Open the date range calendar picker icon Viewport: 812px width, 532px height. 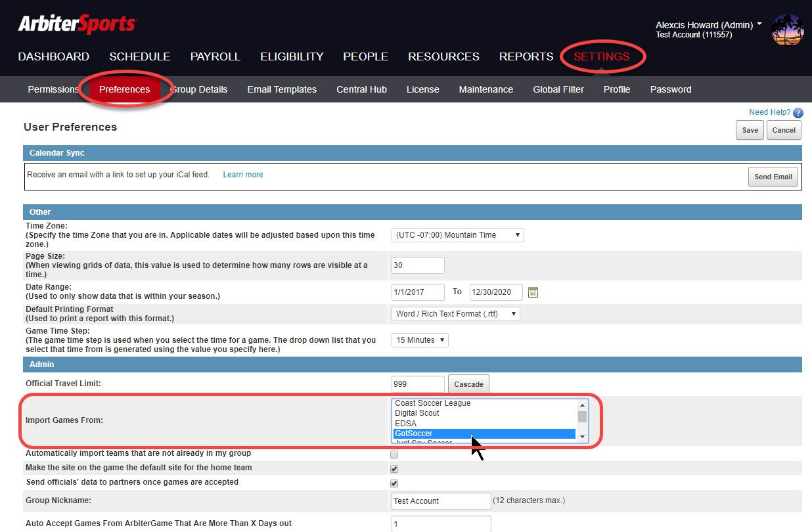point(533,292)
